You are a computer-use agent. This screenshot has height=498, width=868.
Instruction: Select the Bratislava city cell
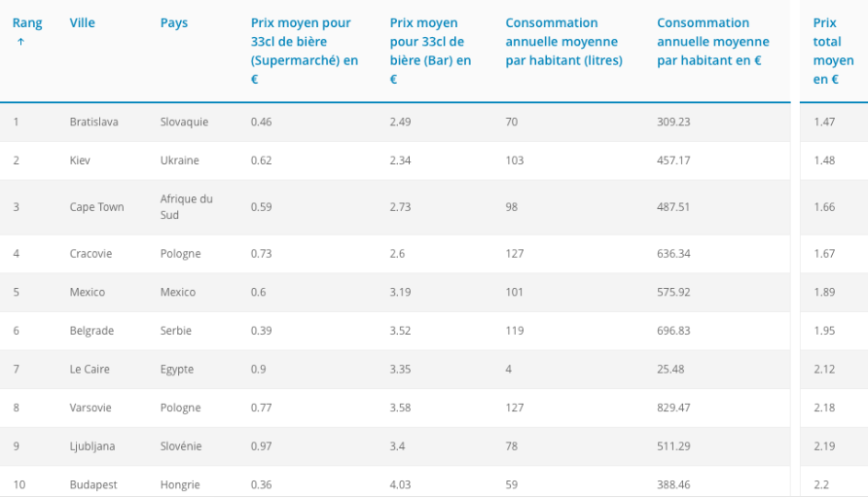click(x=94, y=123)
